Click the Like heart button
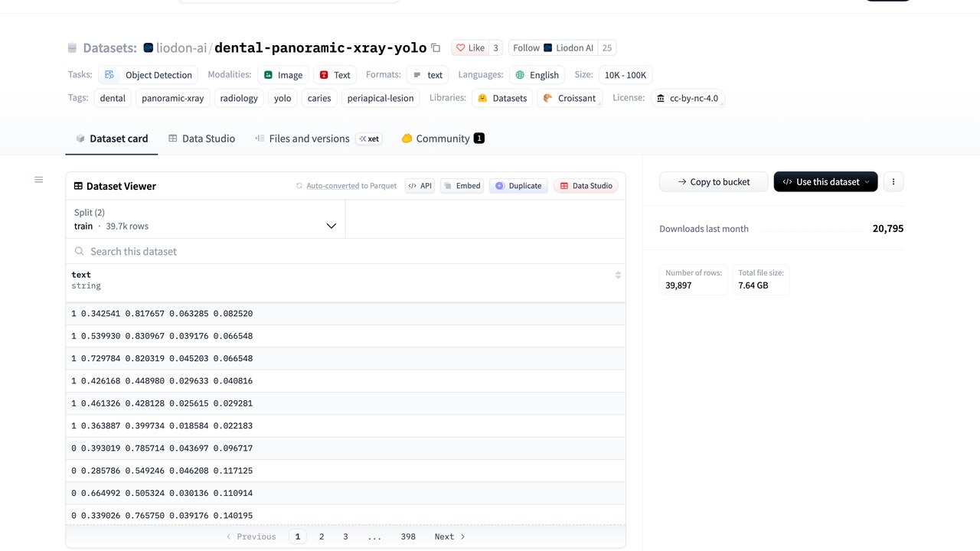Image resolution: width=980 pixels, height=551 pixels. 470,47
